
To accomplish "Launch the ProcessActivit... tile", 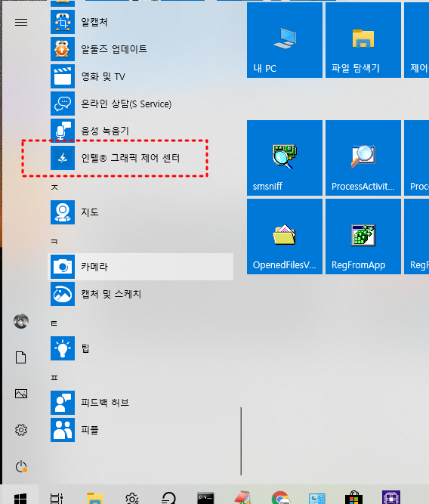I will [x=363, y=158].
